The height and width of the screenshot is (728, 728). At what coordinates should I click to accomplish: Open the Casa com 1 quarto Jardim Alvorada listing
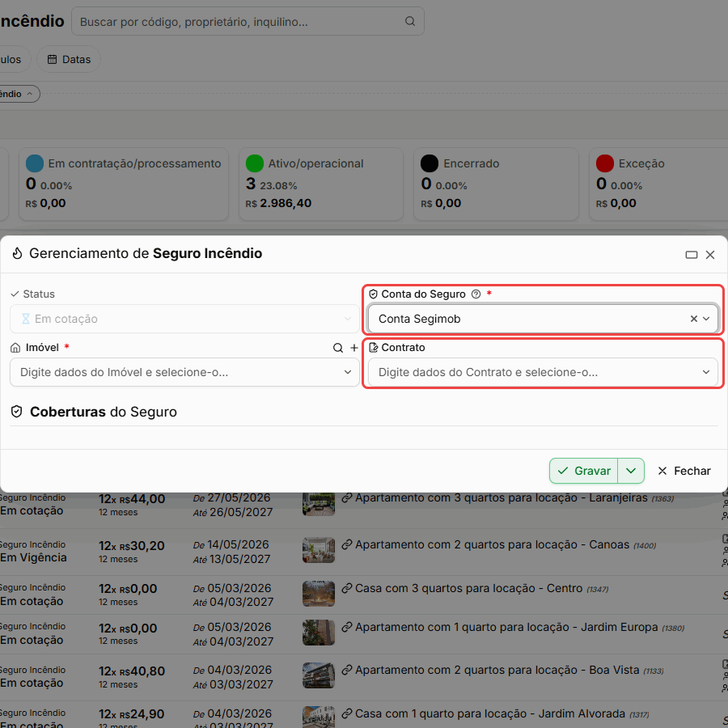coord(490,713)
